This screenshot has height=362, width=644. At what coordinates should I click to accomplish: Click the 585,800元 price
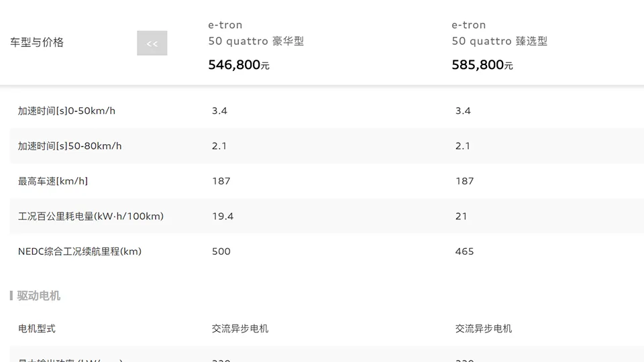pyautogui.click(x=482, y=65)
